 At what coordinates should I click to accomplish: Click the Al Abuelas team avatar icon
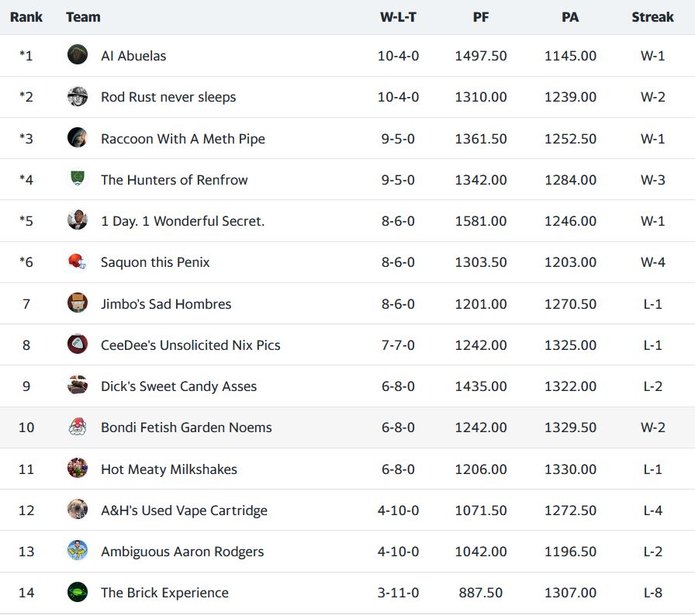click(x=78, y=55)
